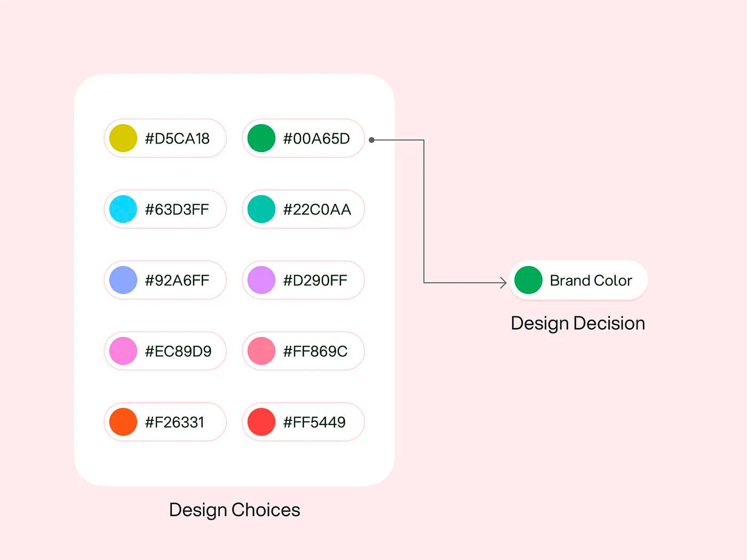This screenshot has height=560, width=747.
Task: Click the green Brand Color circle
Action: [x=528, y=280]
